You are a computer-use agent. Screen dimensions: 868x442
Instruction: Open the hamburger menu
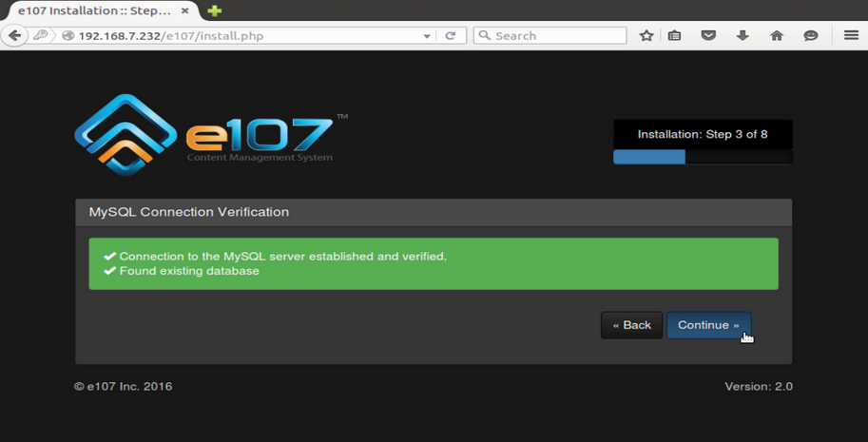click(852, 35)
